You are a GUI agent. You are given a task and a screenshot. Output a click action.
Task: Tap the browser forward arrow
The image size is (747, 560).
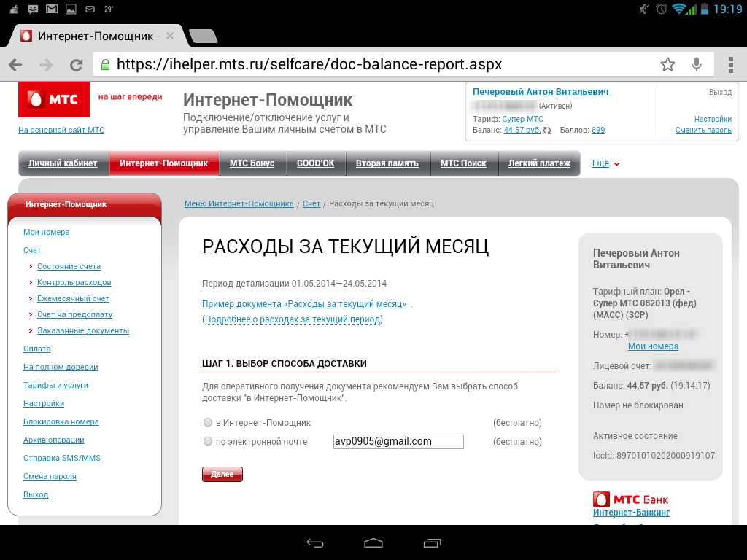pos(46,65)
